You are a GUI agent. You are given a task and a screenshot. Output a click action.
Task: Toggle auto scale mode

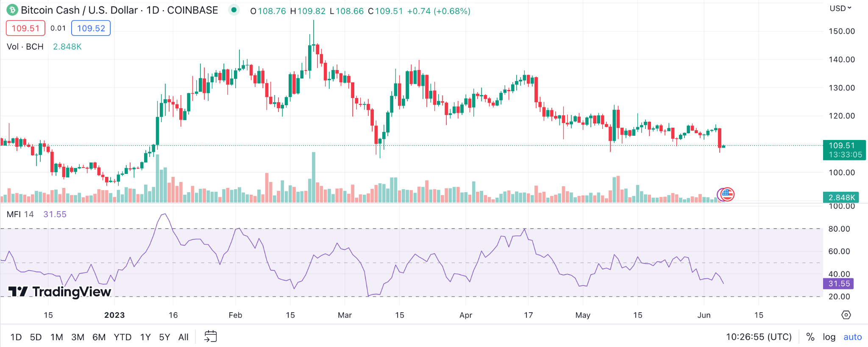point(853,337)
